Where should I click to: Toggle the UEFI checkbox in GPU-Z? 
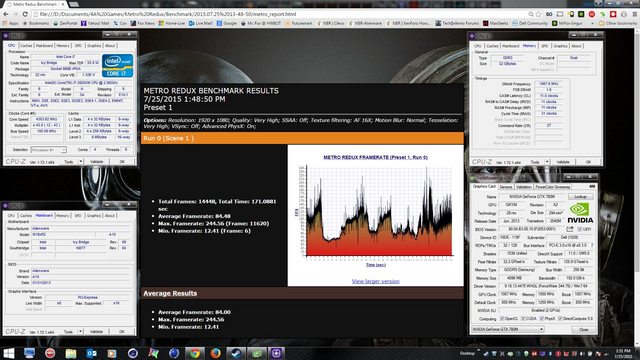pos(580,229)
